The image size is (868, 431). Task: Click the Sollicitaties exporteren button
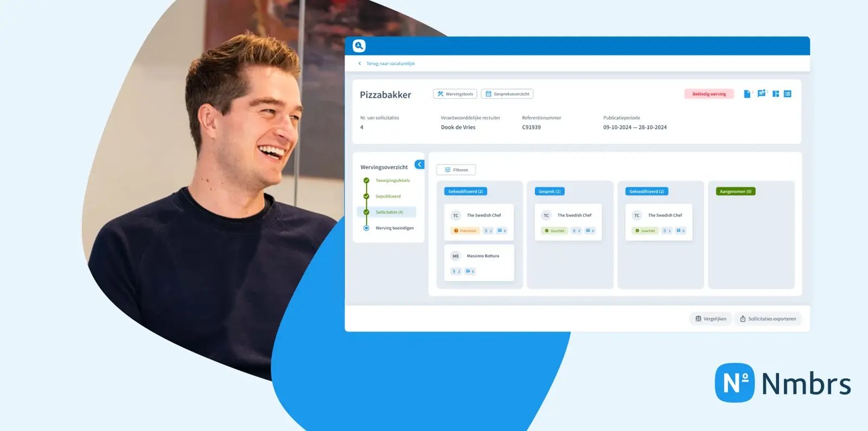[x=768, y=319]
